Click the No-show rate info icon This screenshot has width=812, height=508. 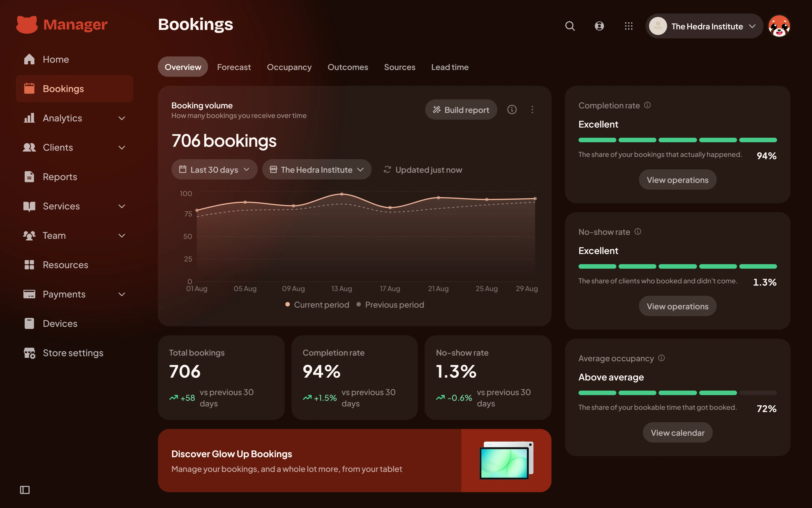pos(638,231)
